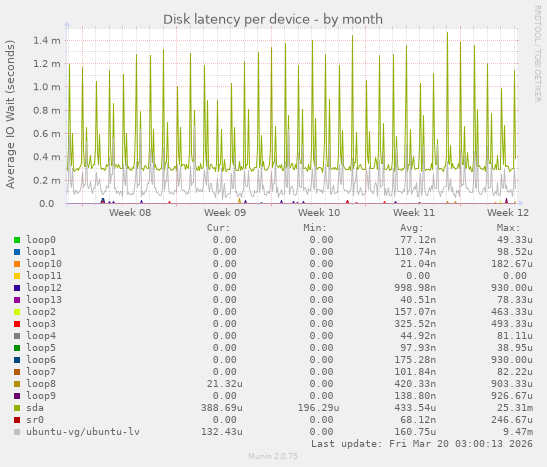Screen dimensions: 547x467
Task: Click the 'sda' legend label
Action: pos(35,408)
